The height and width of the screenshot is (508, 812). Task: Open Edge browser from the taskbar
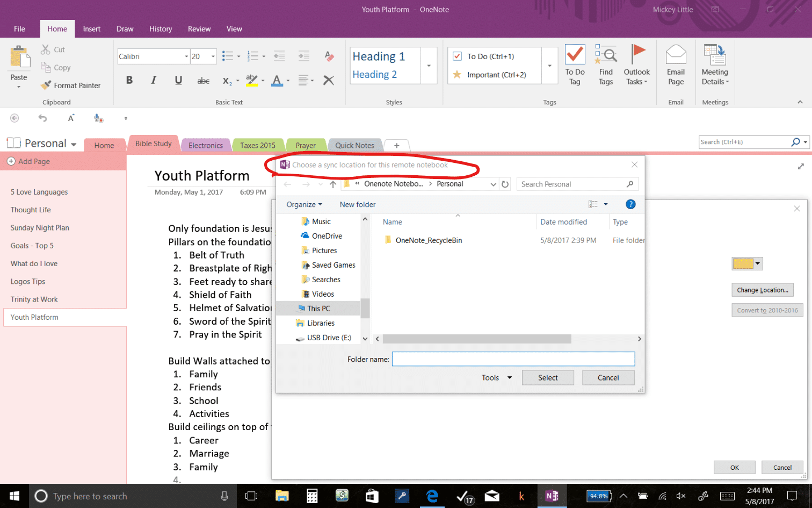[432, 496]
